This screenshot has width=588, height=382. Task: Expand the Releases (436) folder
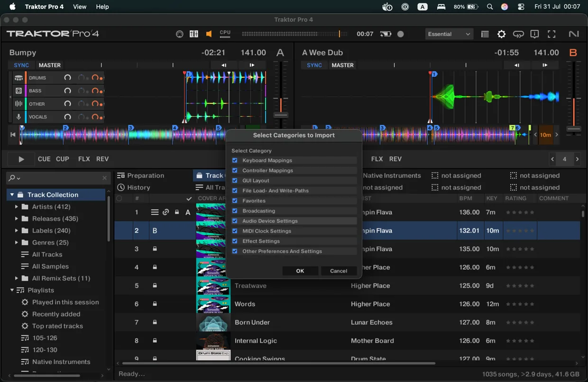click(17, 218)
